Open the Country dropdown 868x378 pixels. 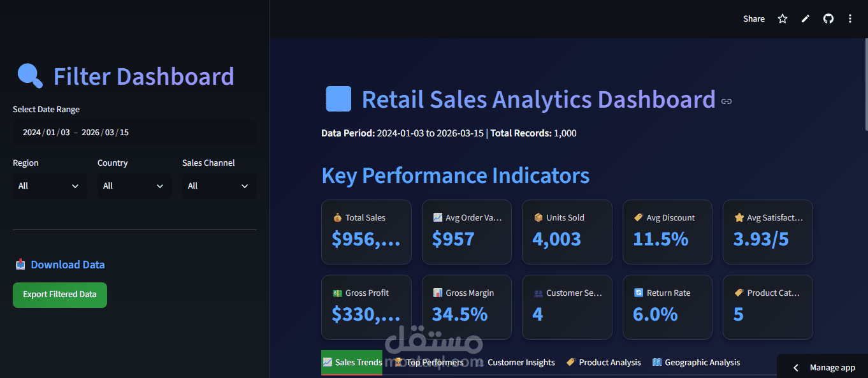(134, 186)
